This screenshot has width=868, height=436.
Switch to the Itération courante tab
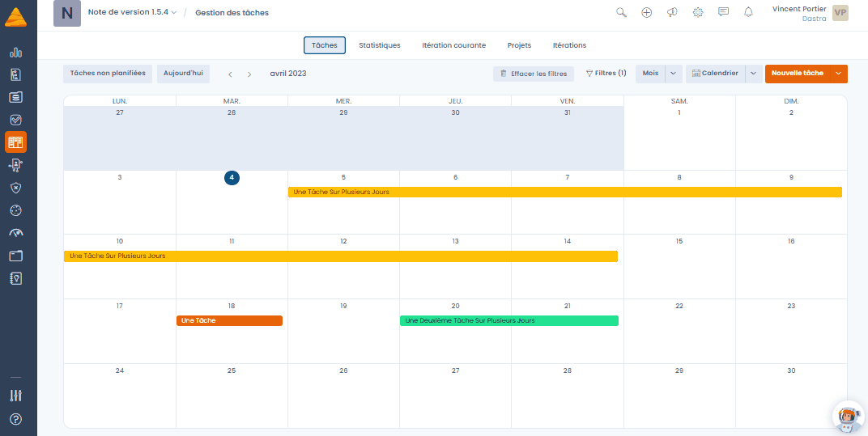454,45
